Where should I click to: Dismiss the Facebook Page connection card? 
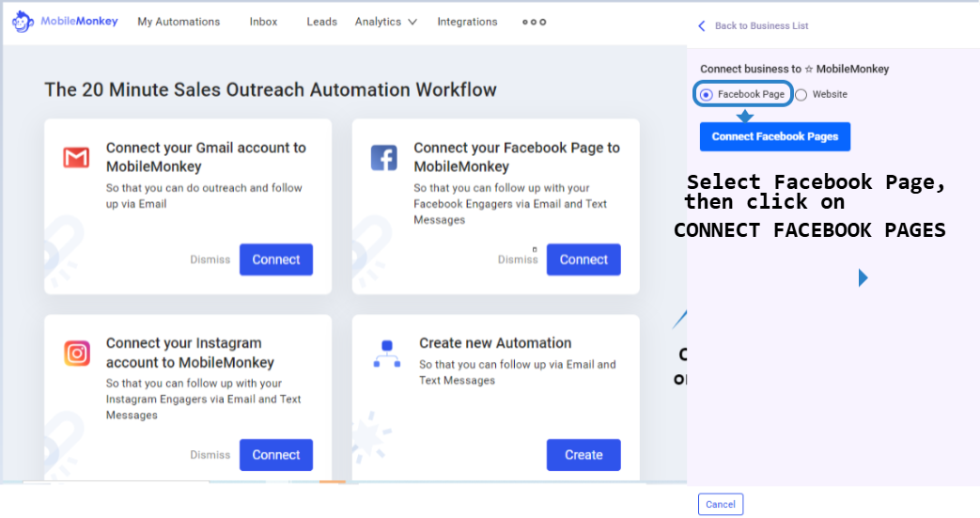coord(518,259)
